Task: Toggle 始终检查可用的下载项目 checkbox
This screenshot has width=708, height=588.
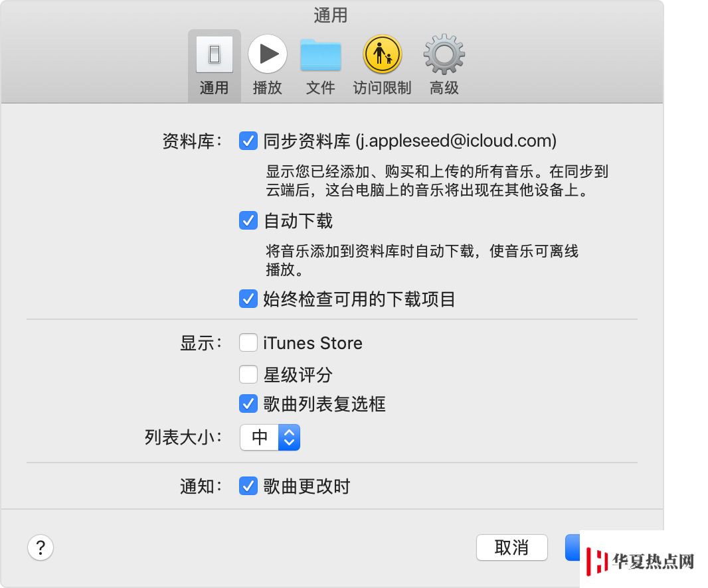Action: pyautogui.click(x=248, y=299)
